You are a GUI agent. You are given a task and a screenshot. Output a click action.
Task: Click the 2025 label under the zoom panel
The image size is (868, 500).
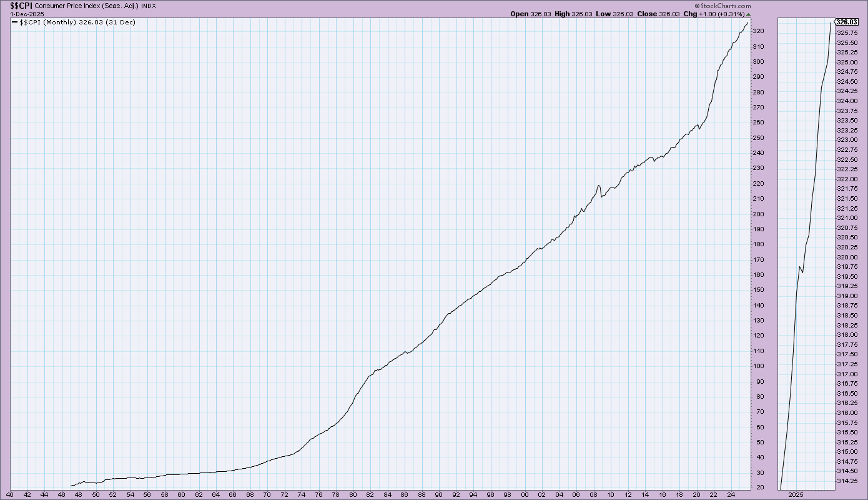pos(796,494)
